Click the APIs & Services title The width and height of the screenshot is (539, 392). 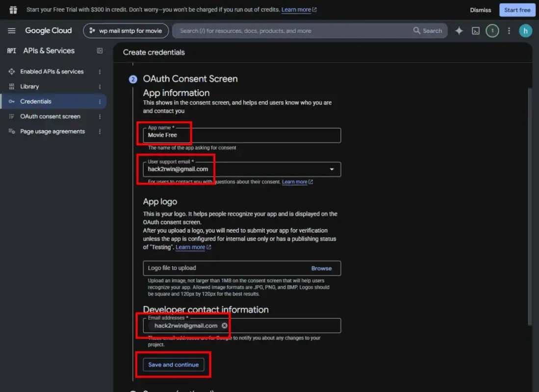[49, 51]
